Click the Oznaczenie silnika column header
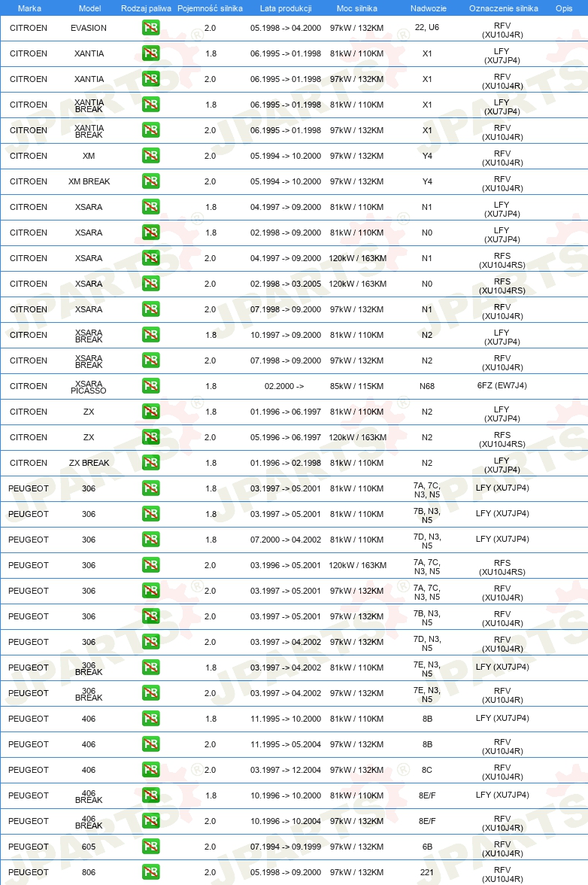This screenshot has height=885, width=588. [504, 8]
